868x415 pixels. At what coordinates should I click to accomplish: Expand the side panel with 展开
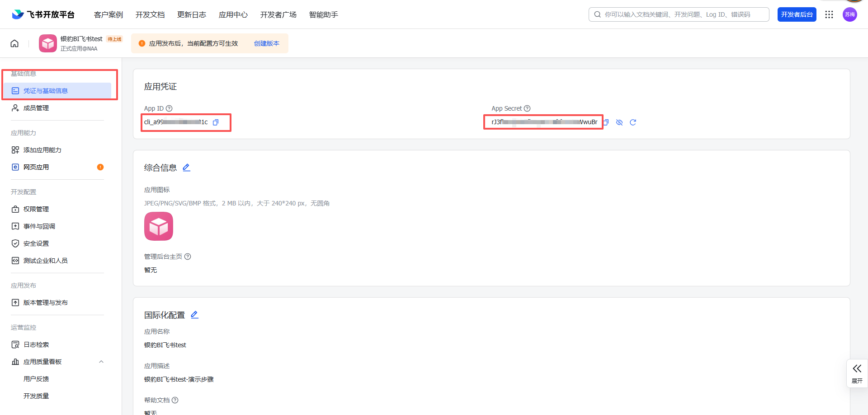(x=857, y=373)
